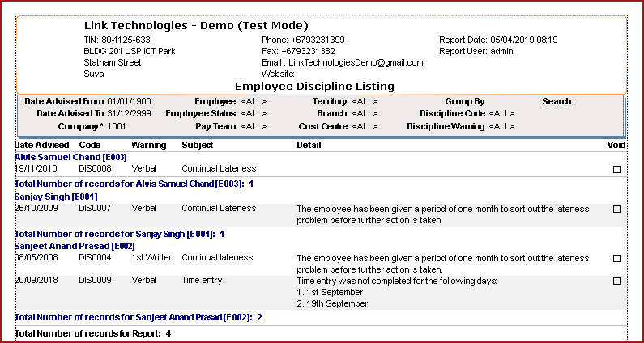The image size is (644, 343).
Task: Tick the Void checkbox for DIS0007
Action: (x=616, y=209)
